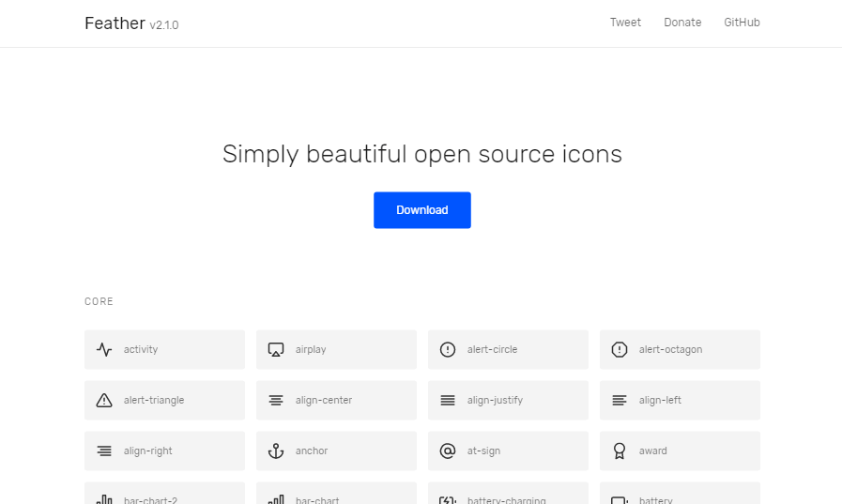
Task: Click the blue Download button
Action: [x=422, y=210]
